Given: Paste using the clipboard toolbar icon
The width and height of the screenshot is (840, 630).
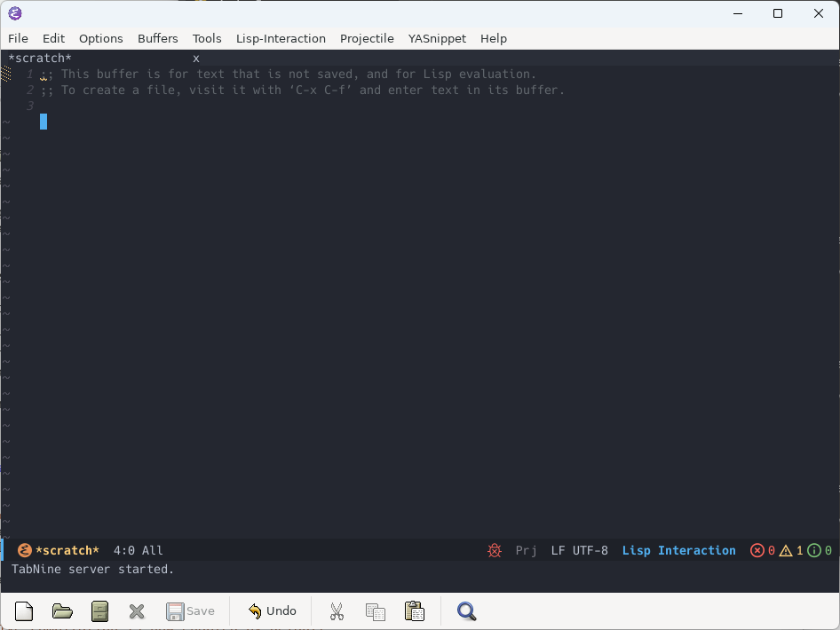Looking at the screenshot, I should point(414,610).
